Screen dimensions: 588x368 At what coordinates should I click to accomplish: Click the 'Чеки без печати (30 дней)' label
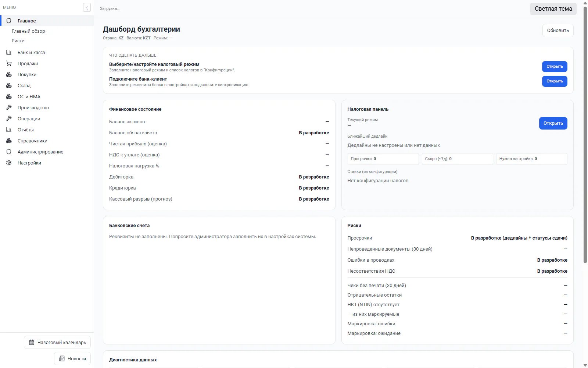tap(377, 286)
